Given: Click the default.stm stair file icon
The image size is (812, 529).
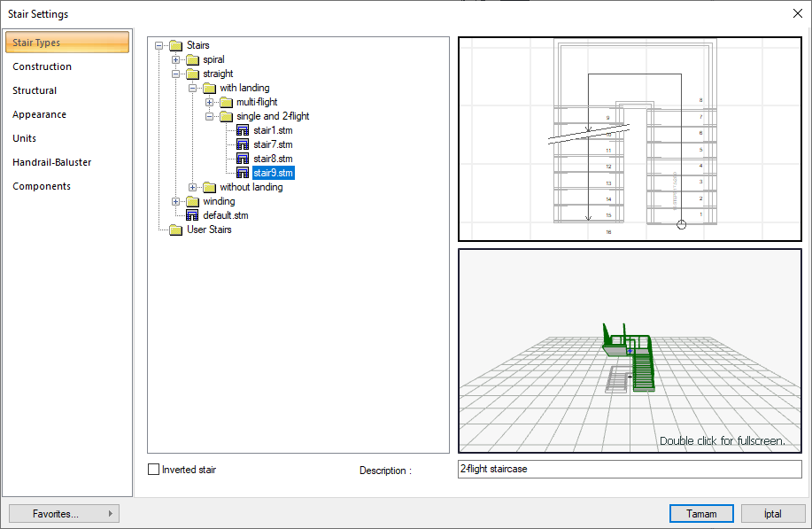Looking at the screenshot, I should tap(192, 215).
